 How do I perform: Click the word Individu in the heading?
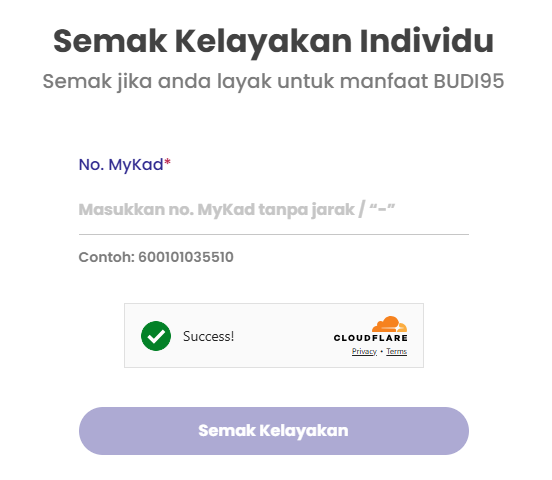pyautogui.click(x=427, y=41)
